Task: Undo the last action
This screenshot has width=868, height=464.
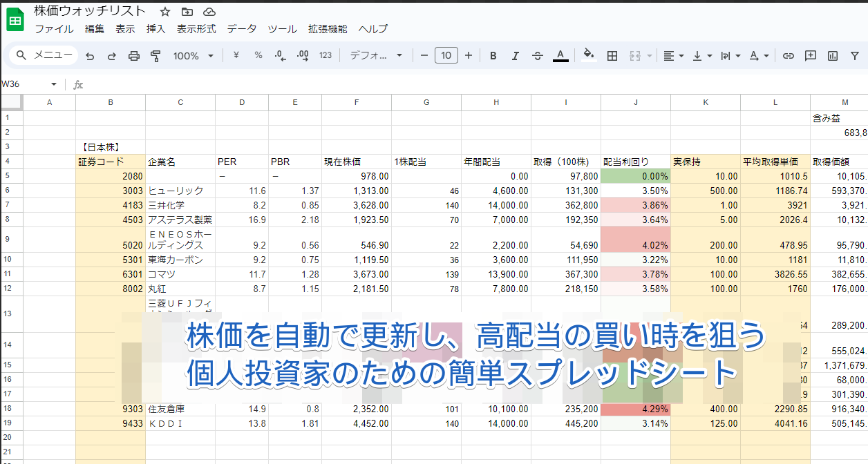Action: tap(89, 55)
